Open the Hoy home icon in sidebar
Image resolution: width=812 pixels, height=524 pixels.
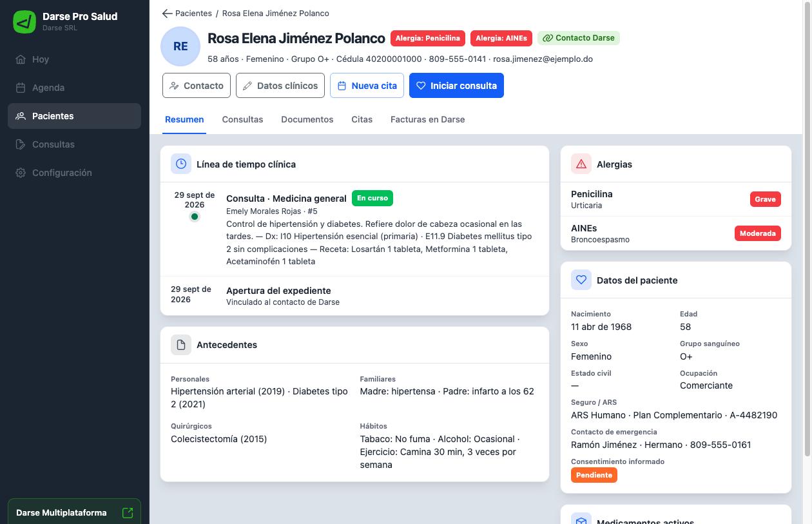click(21, 59)
